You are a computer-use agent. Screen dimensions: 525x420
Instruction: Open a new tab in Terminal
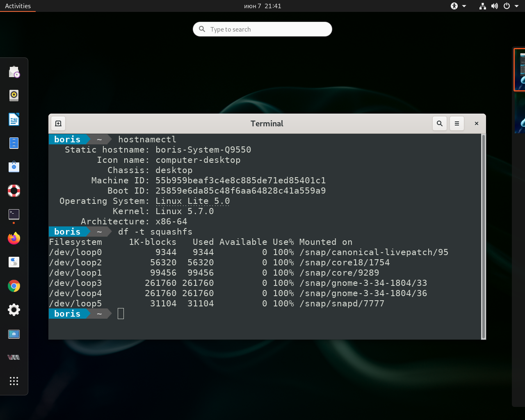(58, 123)
